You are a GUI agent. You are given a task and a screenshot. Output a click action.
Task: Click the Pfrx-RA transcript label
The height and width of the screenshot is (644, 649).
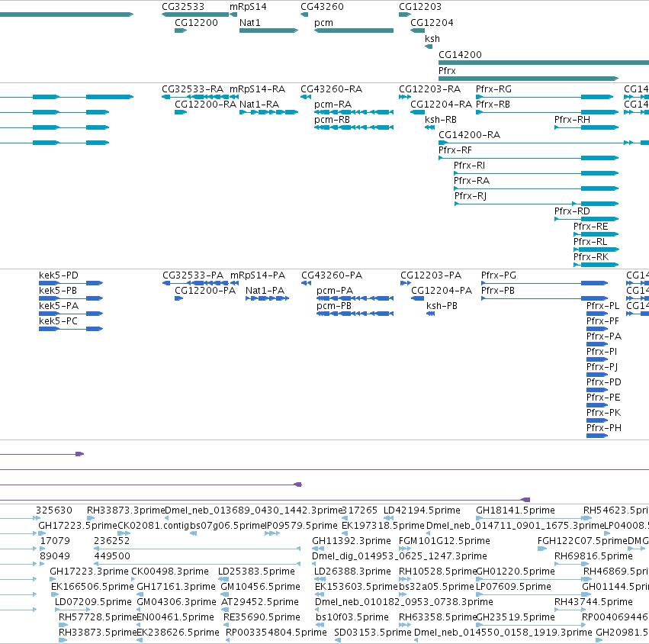(471, 181)
